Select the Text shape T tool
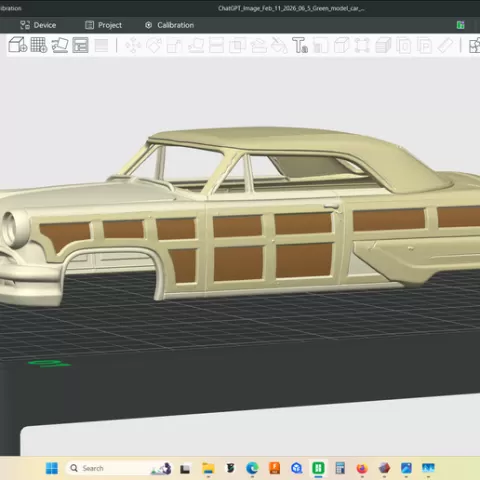 [x=300, y=45]
